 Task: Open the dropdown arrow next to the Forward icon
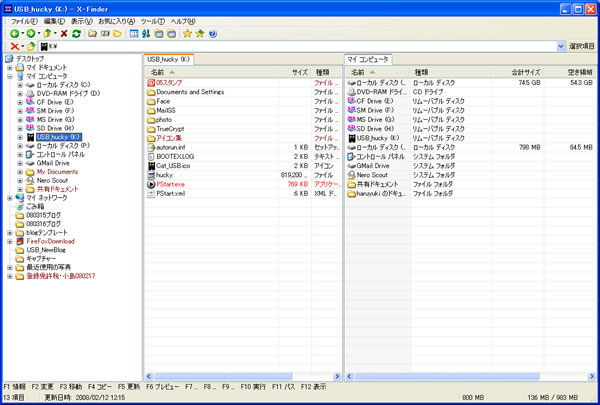point(39,34)
